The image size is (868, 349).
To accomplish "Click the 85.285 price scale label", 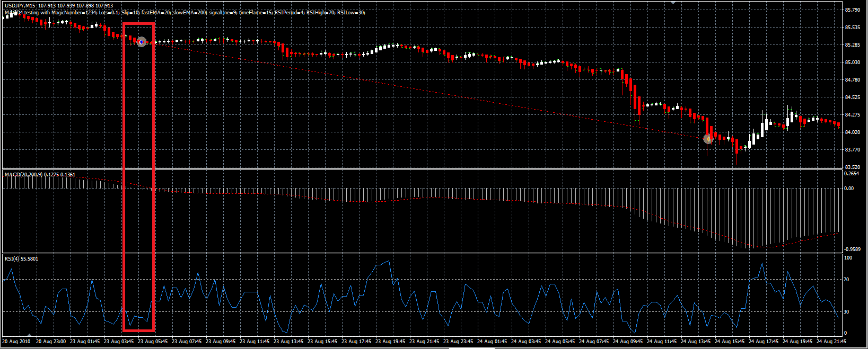I will pyautogui.click(x=853, y=44).
